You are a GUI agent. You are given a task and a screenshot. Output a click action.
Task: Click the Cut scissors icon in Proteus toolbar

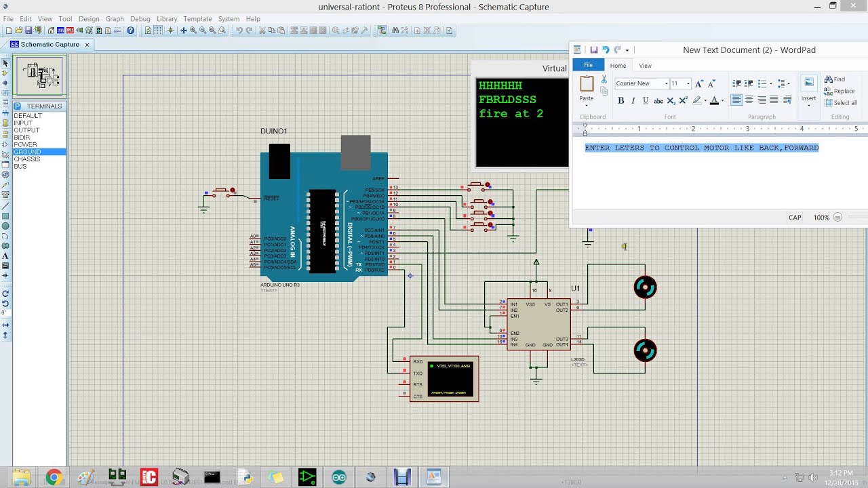[262, 30]
